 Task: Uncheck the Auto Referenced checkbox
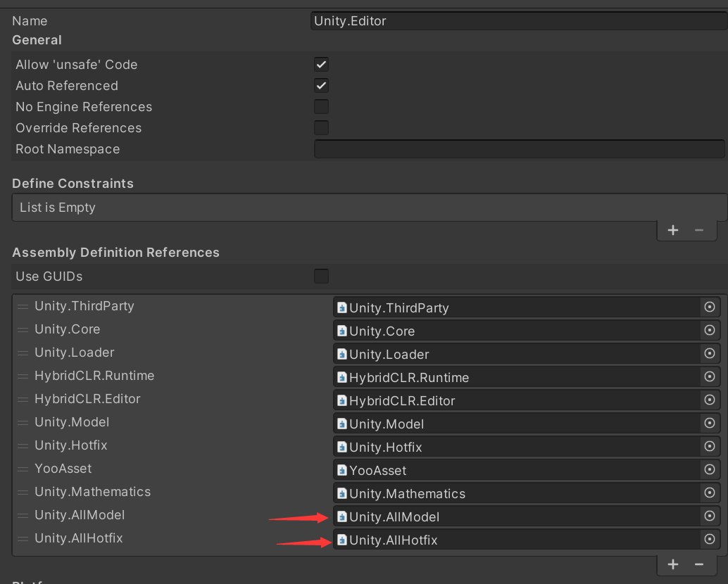coord(321,85)
